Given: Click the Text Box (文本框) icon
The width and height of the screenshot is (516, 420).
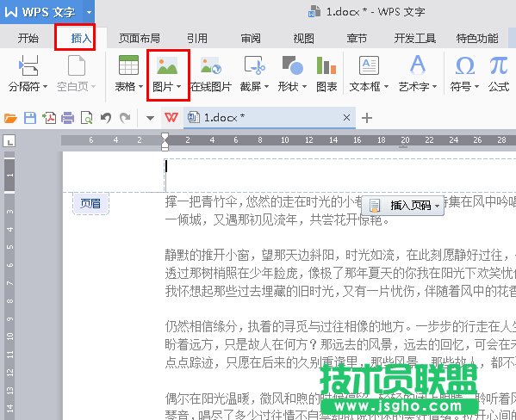Looking at the screenshot, I should (369, 65).
